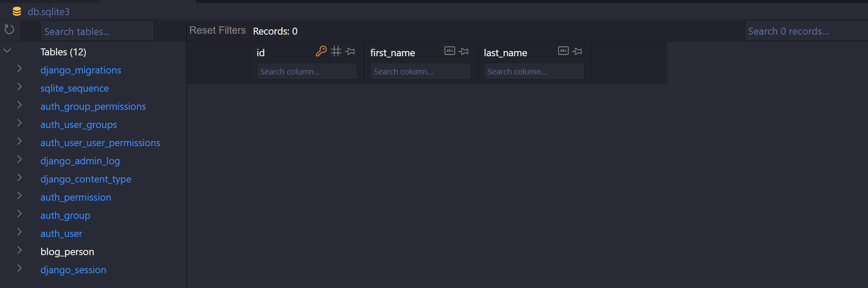Expand the django_migrations table node
Screen dimensions: 868x288
[x=19, y=69]
